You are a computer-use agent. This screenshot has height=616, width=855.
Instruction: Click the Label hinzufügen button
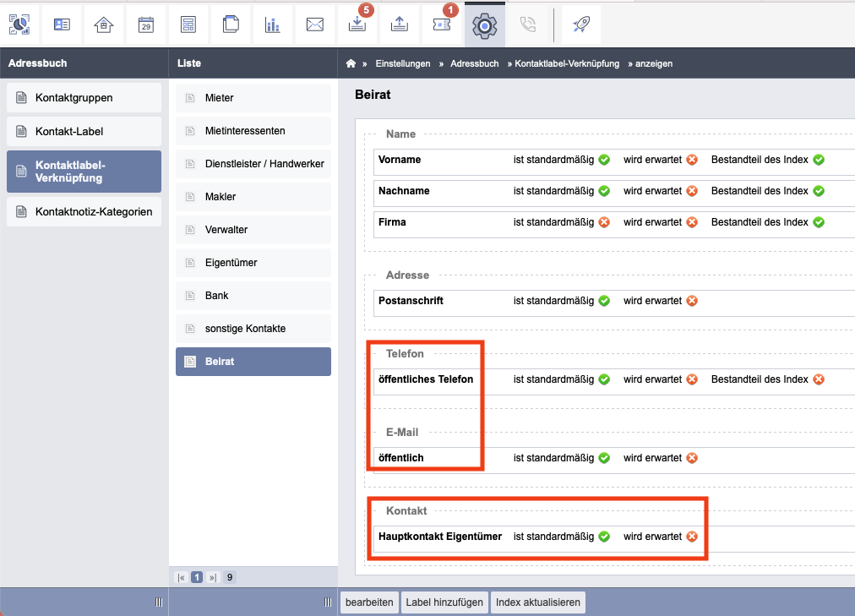[444, 602]
